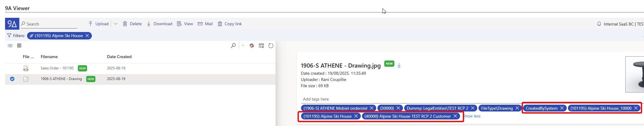The width and height of the screenshot is (644, 126).
Task: Click the Download toolbar button
Action: click(x=160, y=24)
